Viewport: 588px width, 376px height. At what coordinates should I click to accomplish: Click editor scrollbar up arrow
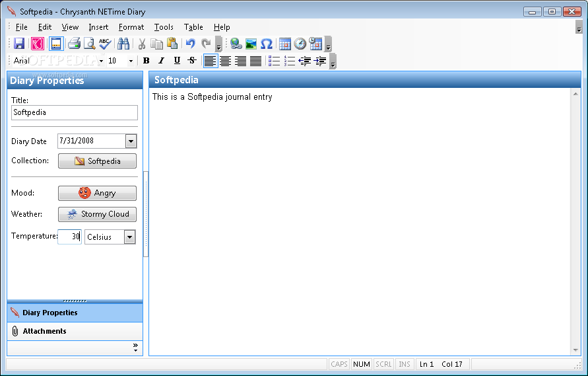tap(575, 94)
